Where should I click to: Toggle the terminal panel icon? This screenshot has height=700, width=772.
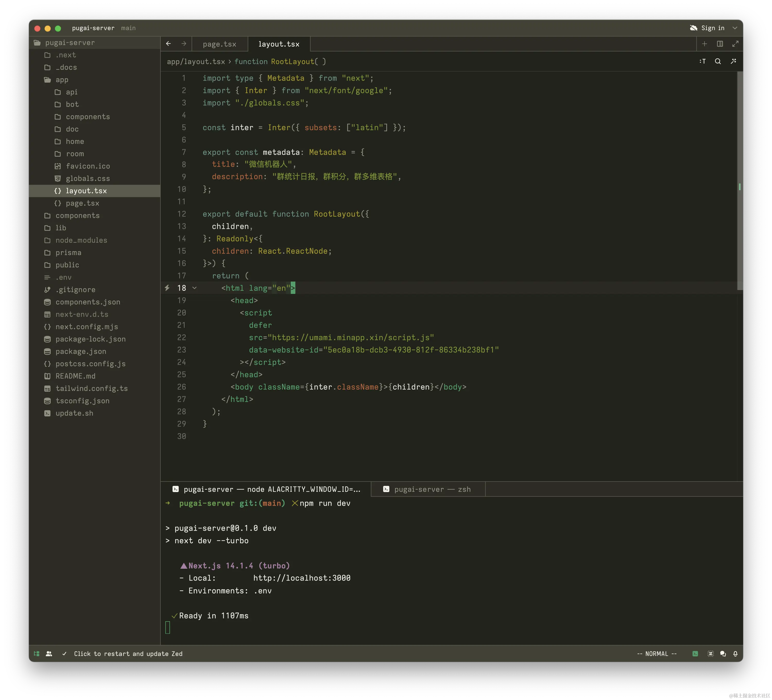[695, 654]
